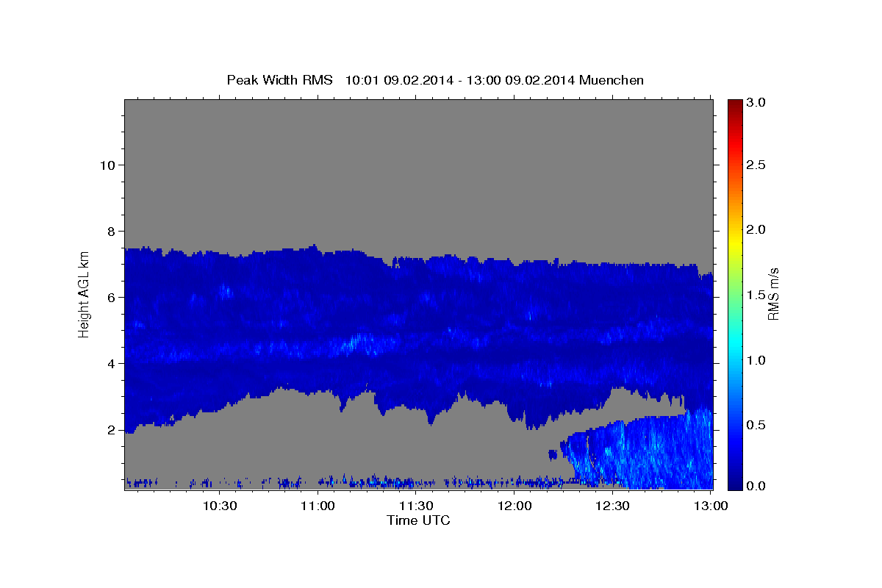Click the colorbar value 1.0
Image resolution: width=882 pixels, height=588 pixels.
click(x=758, y=360)
